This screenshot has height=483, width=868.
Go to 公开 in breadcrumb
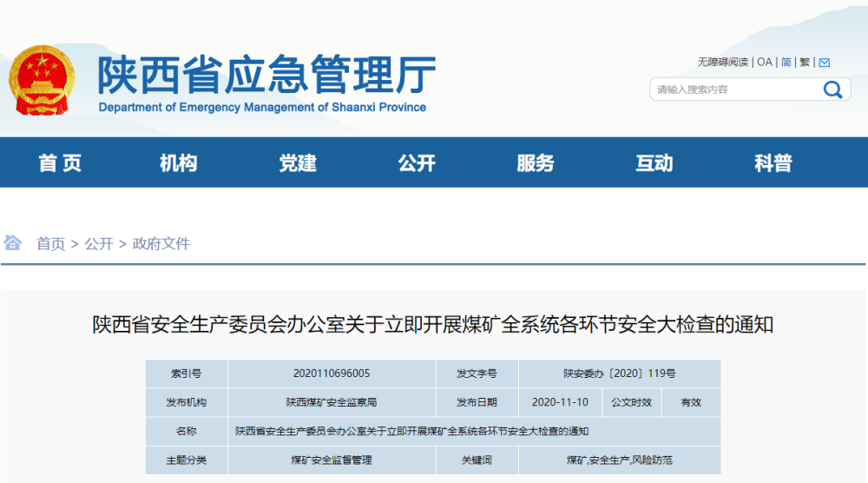coord(99,244)
